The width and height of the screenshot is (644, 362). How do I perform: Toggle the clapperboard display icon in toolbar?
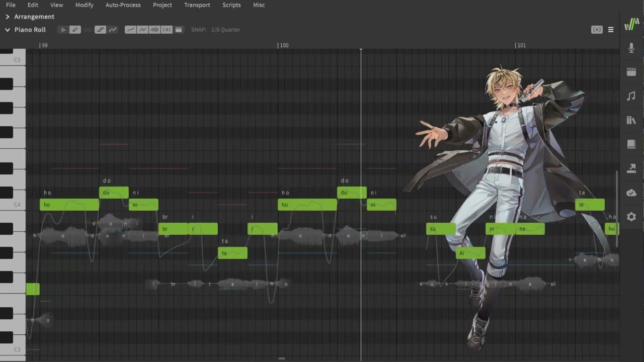point(179,30)
